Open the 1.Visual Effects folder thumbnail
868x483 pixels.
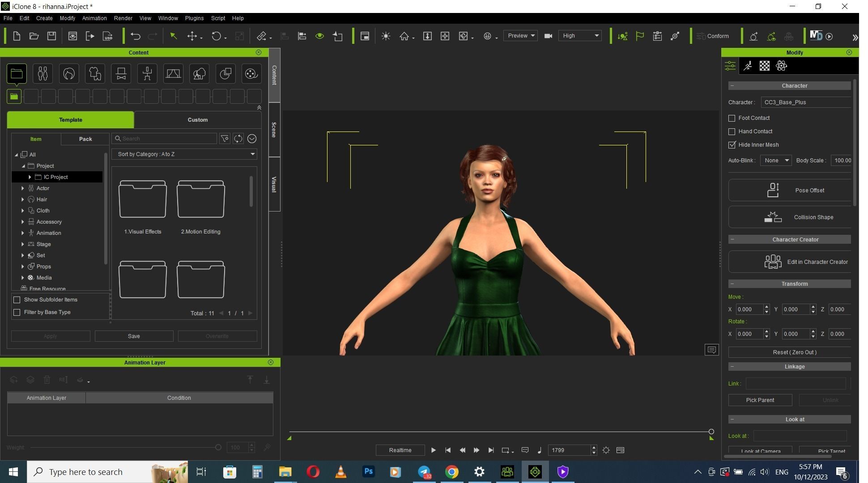(x=143, y=199)
